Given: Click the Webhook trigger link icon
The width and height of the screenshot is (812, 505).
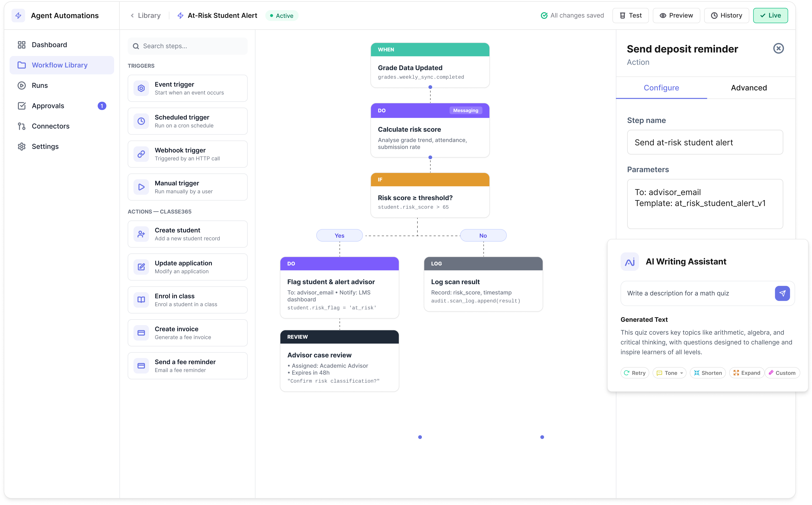Looking at the screenshot, I should [x=141, y=154].
